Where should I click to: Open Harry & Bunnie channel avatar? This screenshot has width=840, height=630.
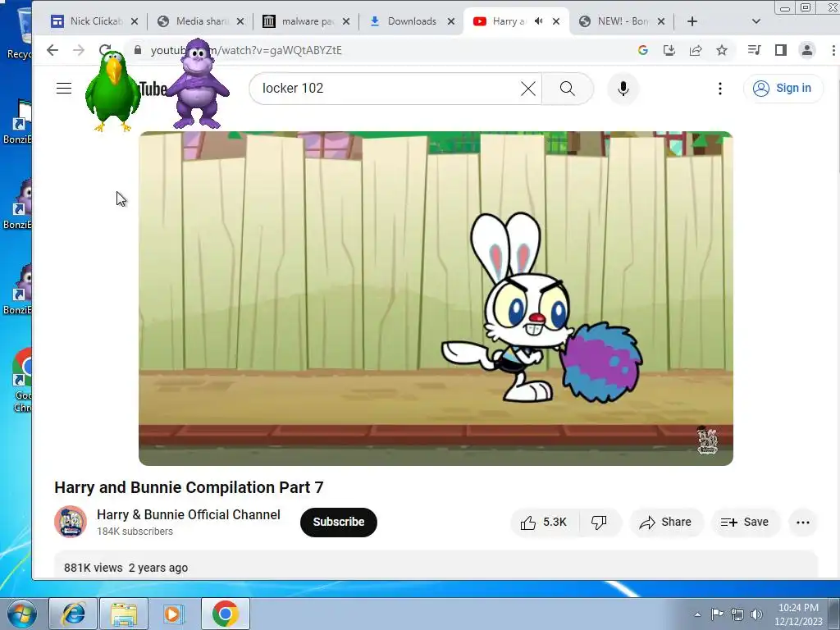(x=71, y=522)
